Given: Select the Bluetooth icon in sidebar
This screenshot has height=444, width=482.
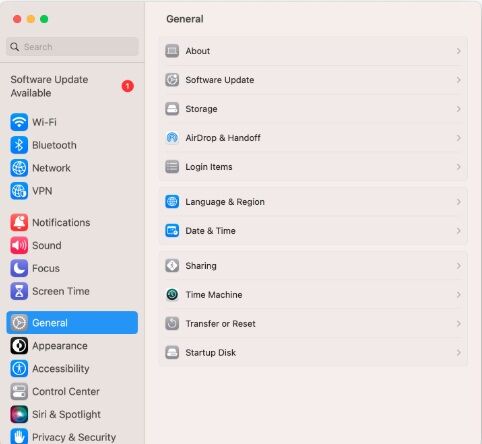Looking at the screenshot, I should point(19,145).
